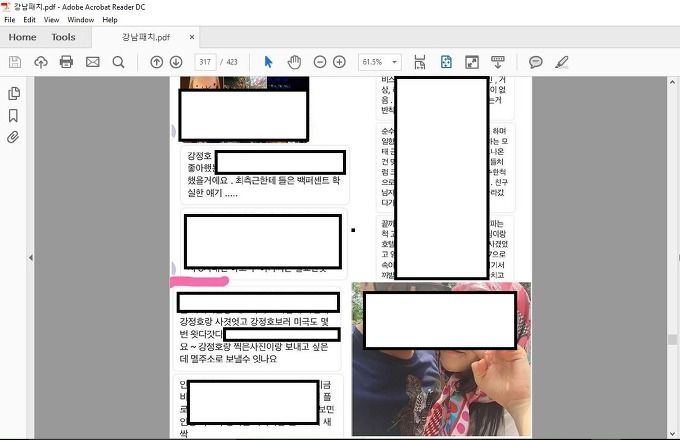Expand the left navigation pane arrow

[31, 258]
